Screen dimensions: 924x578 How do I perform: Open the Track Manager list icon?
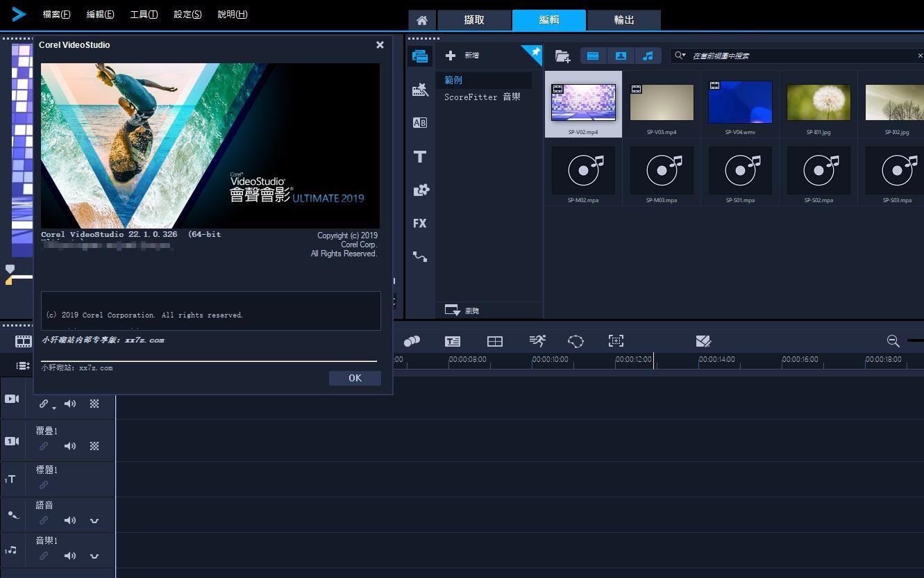[x=23, y=365]
